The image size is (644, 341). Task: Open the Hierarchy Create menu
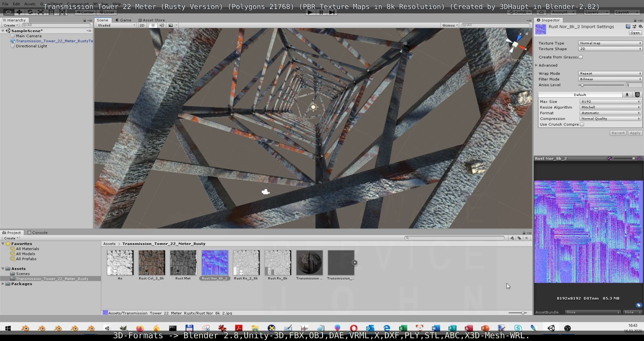coord(11,25)
